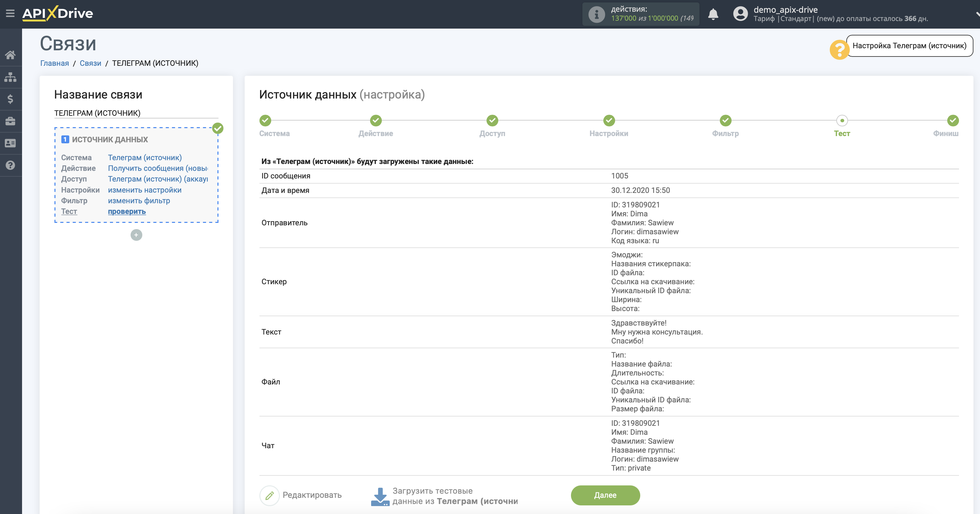Click the plus icon to add block
The height and width of the screenshot is (514, 980).
coord(136,235)
